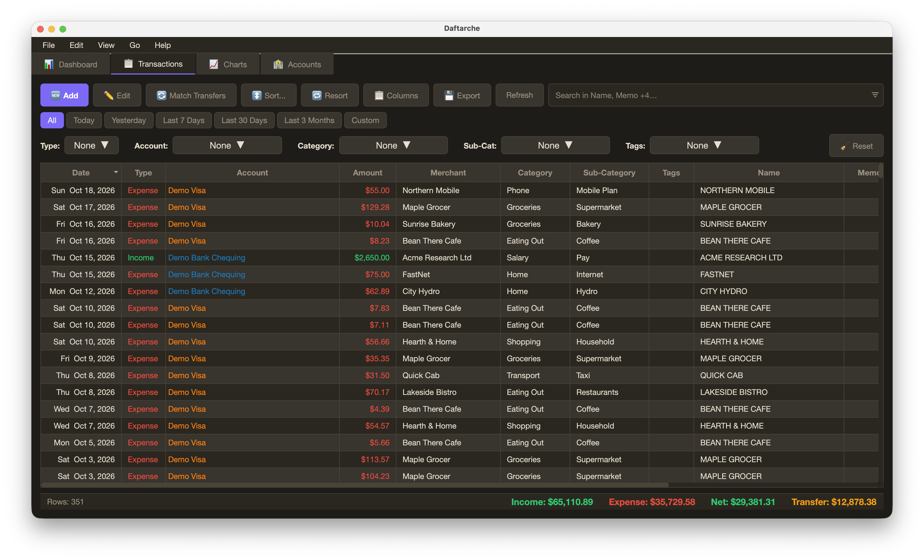The height and width of the screenshot is (560, 924).
Task: Open the Account filter dropdown
Action: (x=227, y=145)
